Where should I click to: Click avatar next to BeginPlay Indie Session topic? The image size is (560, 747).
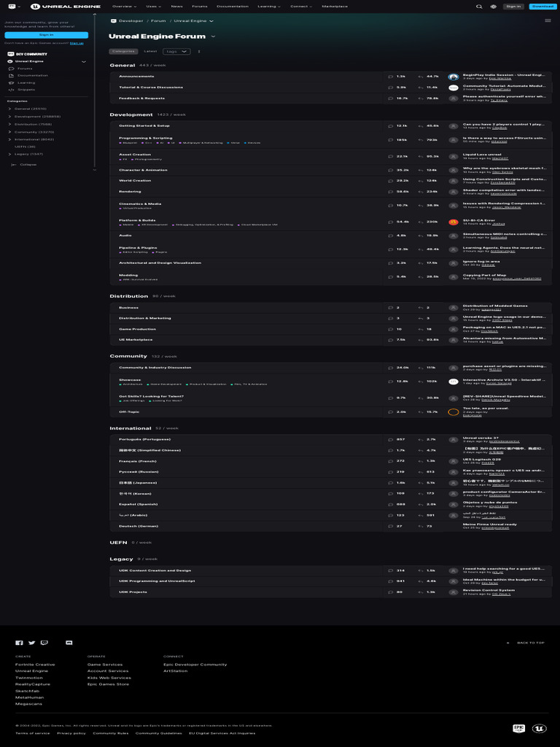coord(454,77)
